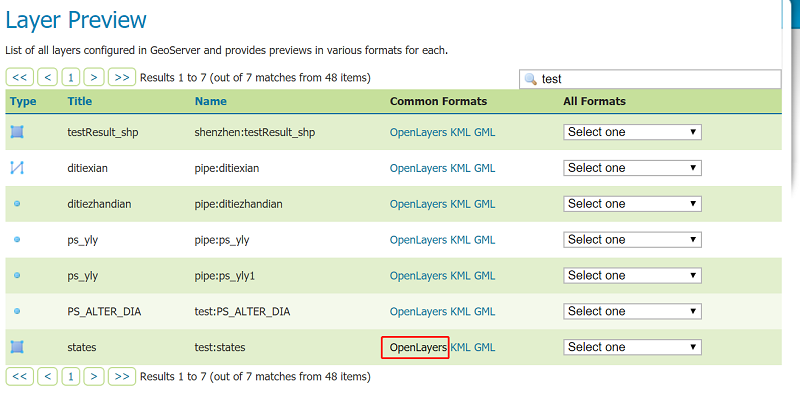The height and width of the screenshot is (401, 800).
Task: Open All Formats dropdown for ditiexian
Action: click(x=632, y=168)
